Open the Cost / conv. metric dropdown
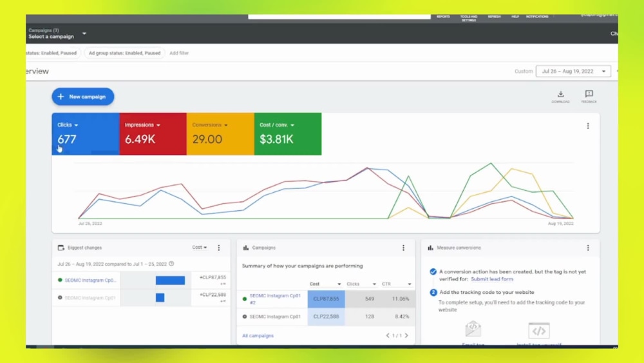The height and width of the screenshot is (363, 644). 277,125
